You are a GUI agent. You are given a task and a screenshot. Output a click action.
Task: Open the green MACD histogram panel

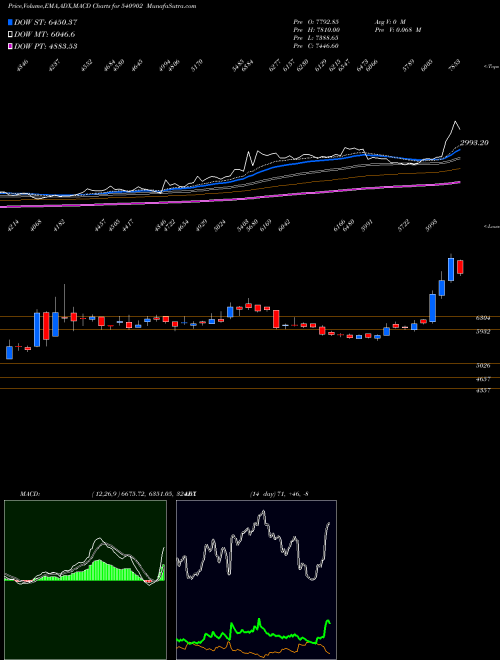85,580
